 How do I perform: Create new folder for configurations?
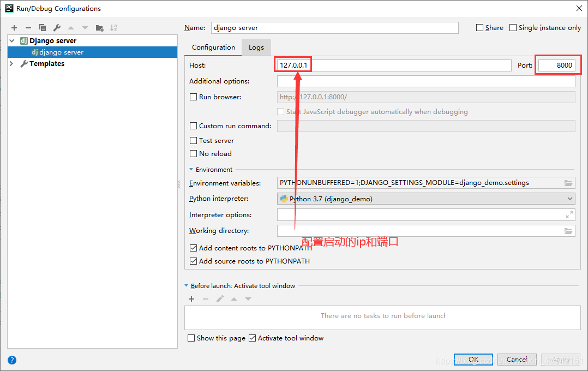(x=99, y=28)
